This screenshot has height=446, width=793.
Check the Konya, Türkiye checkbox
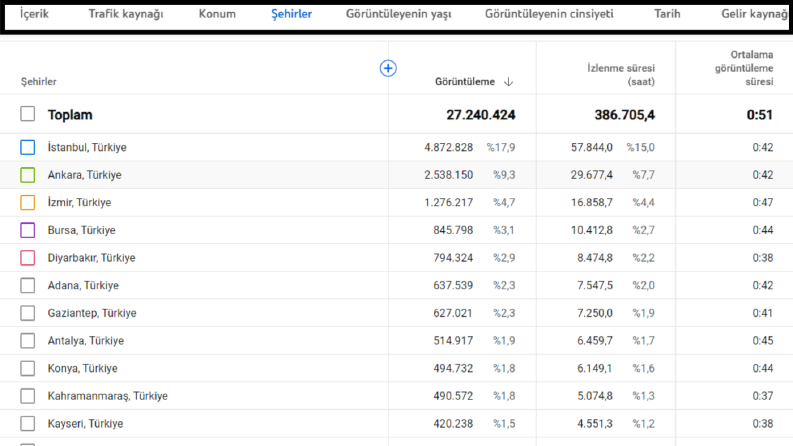point(28,368)
